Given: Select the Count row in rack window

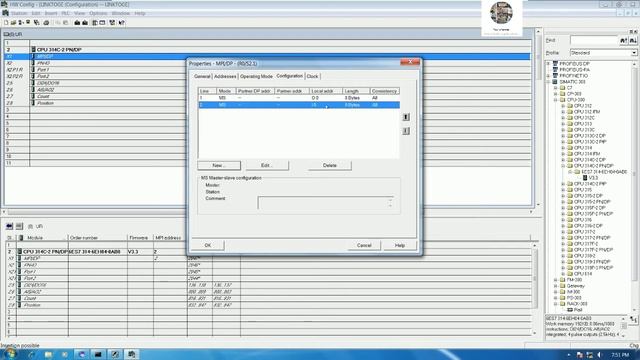Looking at the screenshot, I should point(268,96).
